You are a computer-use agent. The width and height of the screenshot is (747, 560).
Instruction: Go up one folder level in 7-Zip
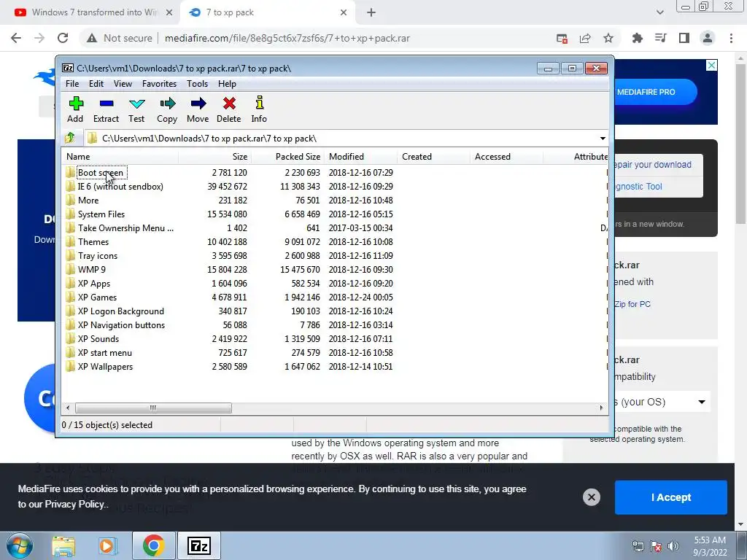pyautogui.click(x=70, y=138)
